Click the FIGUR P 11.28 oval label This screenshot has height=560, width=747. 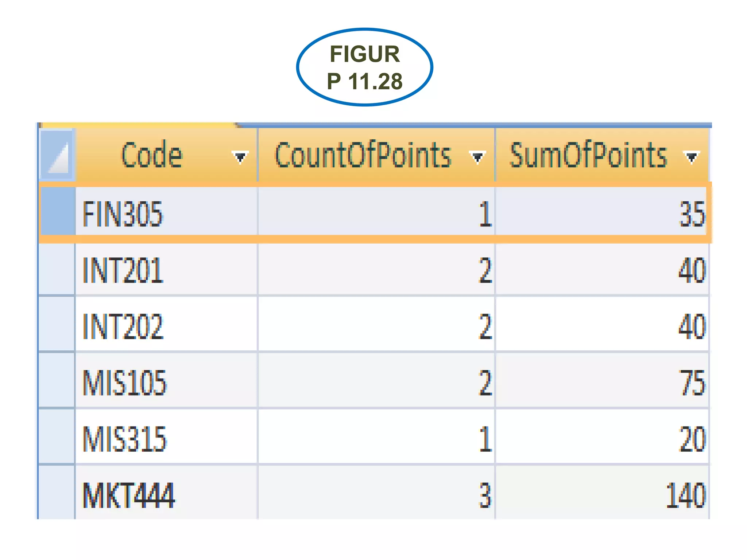click(x=365, y=67)
